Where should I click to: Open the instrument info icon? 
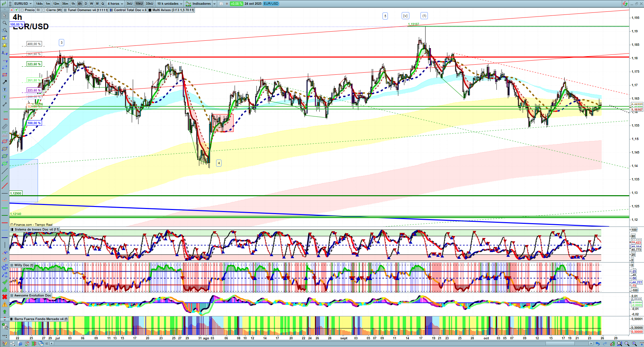tap(221, 4)
